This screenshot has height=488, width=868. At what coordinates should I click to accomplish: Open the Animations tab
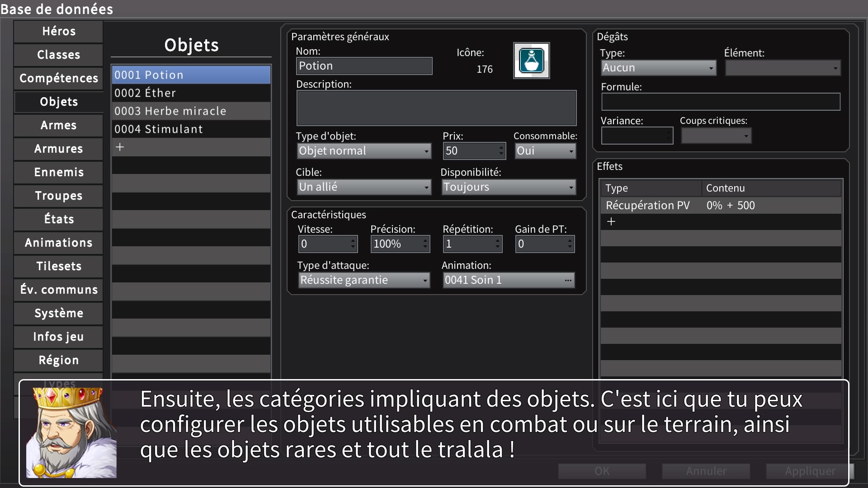point(59,243)
